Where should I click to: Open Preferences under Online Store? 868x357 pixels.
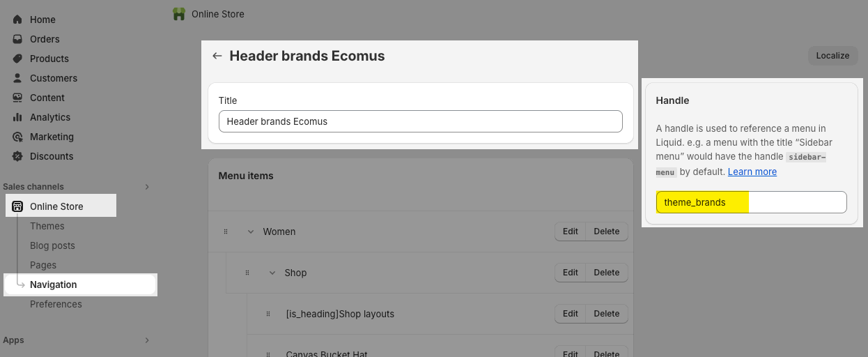pos(56,304)
